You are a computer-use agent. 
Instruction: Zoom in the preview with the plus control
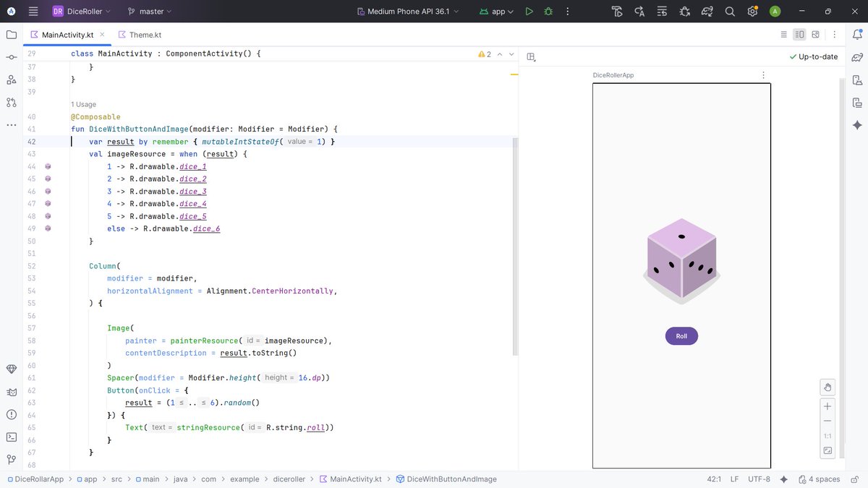(x=827, y=406)
